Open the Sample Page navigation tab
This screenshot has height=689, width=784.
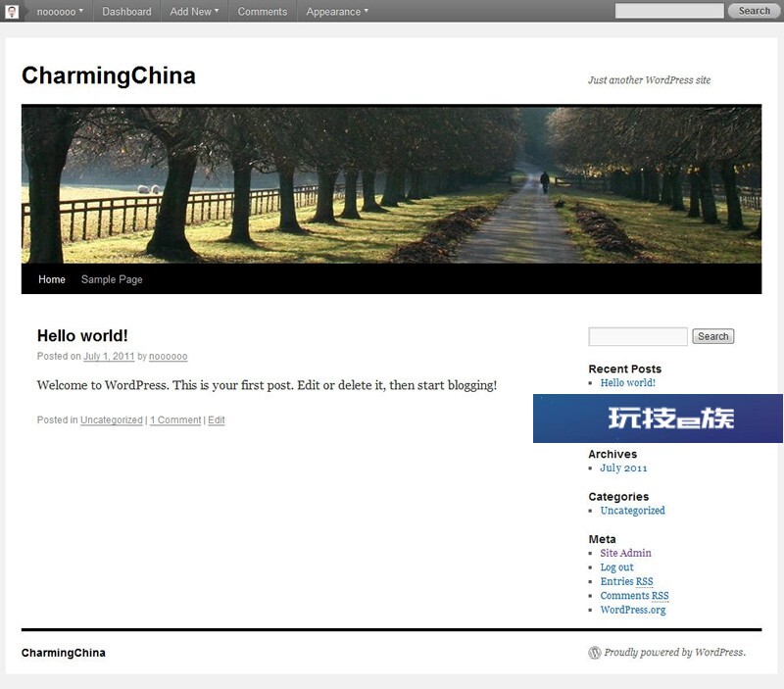click(112, 279)
